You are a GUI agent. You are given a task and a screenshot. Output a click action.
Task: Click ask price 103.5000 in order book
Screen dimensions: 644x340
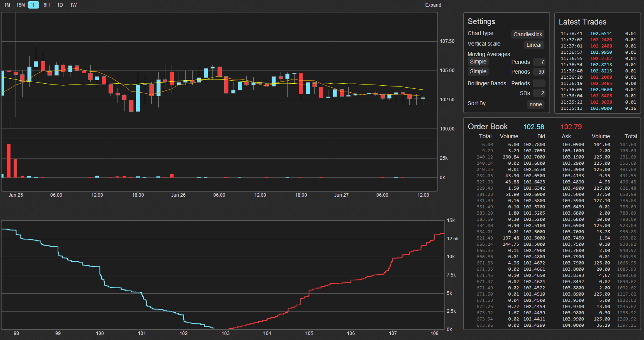(573, 194)
